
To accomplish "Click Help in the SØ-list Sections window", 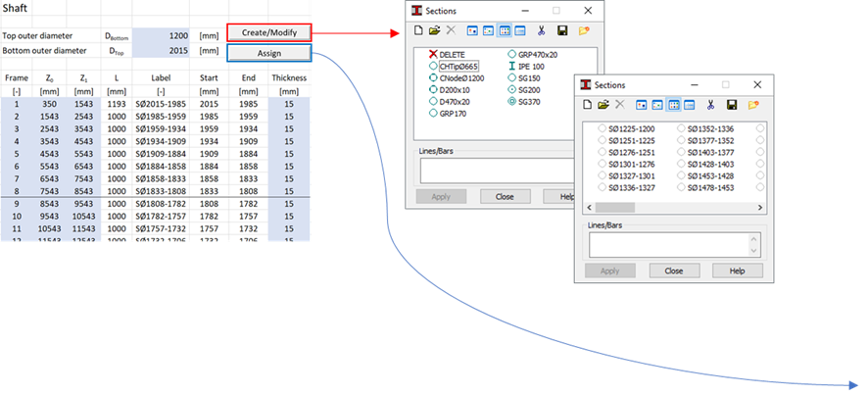I will click(x=738, y=271).
